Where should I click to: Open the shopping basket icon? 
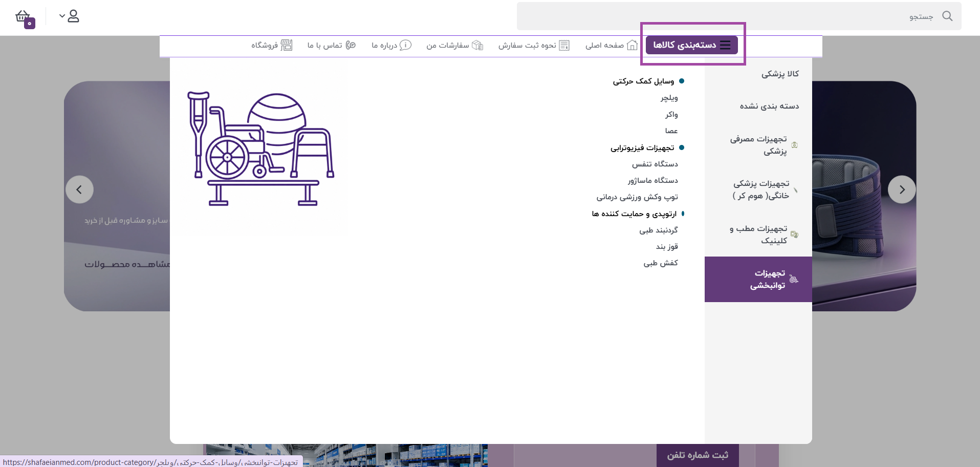coord(24,17)
